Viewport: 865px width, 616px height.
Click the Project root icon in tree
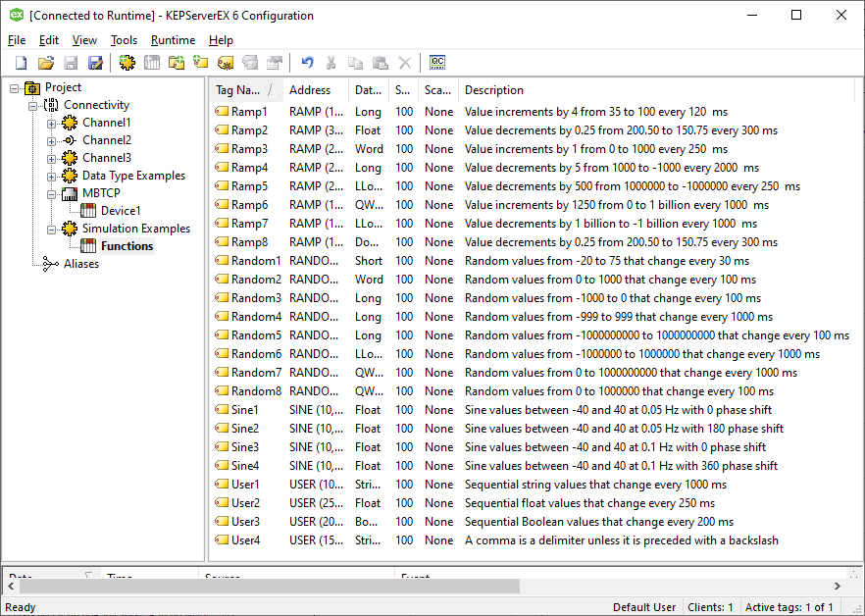click(32, 87)
